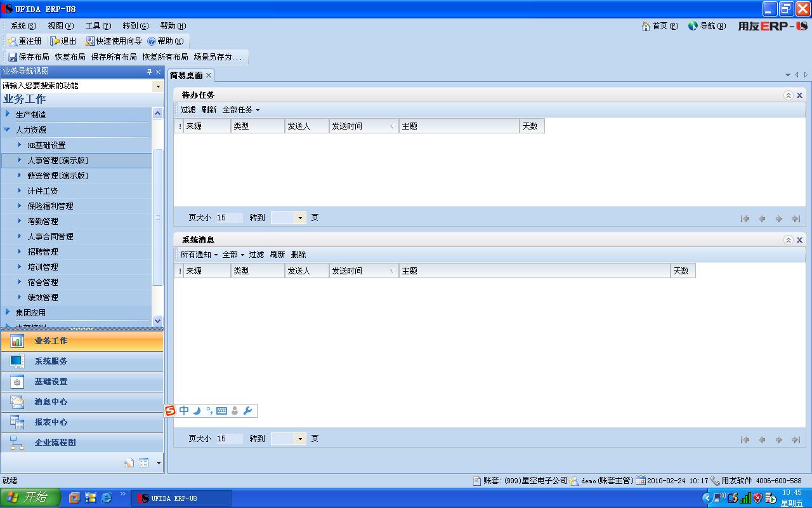Screen dimensions: 812x508
Task: Click 场景另存为 button
Action: [x=218, y=57]
